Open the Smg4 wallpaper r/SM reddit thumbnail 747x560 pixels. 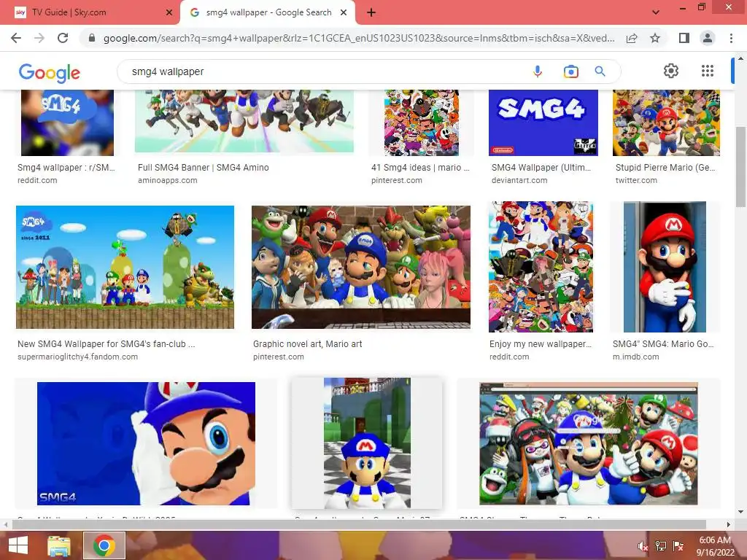point(68,122)
